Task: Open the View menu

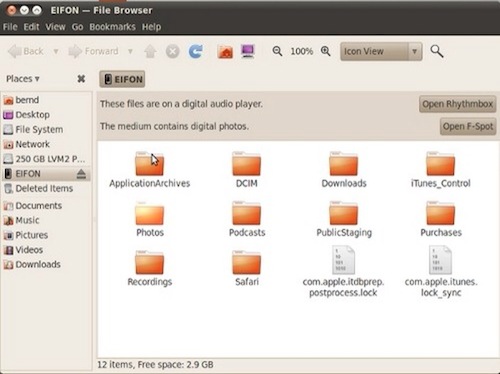Action: tap(55, 27)
